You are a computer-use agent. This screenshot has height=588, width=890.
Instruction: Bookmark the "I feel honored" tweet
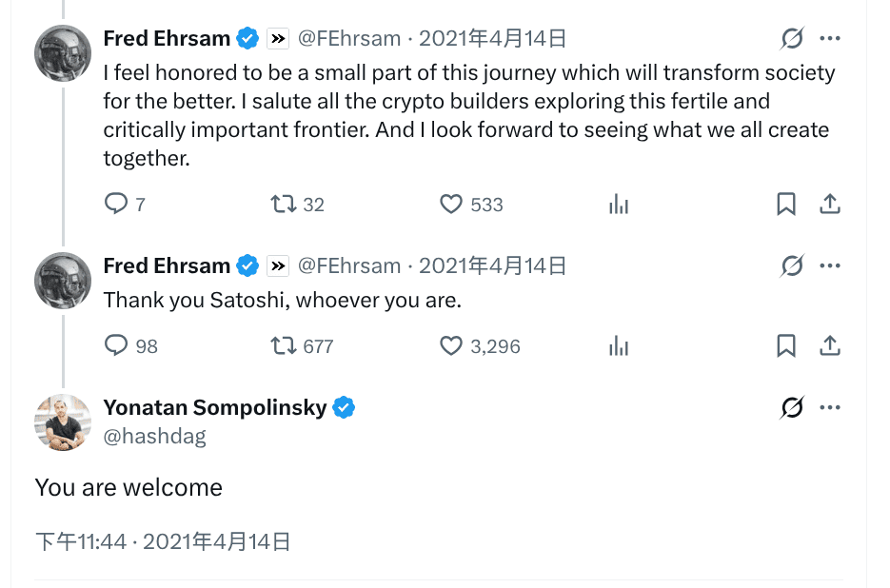(x=786, y=204)
